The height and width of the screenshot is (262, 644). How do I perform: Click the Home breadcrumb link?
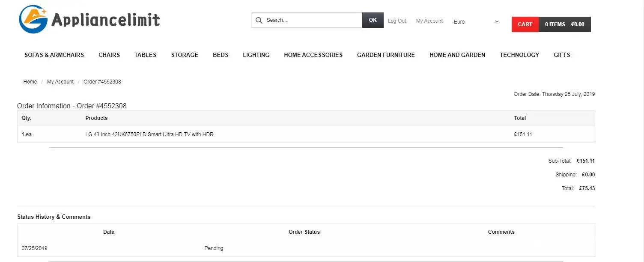pyautogui.click(x=30, y=82)
